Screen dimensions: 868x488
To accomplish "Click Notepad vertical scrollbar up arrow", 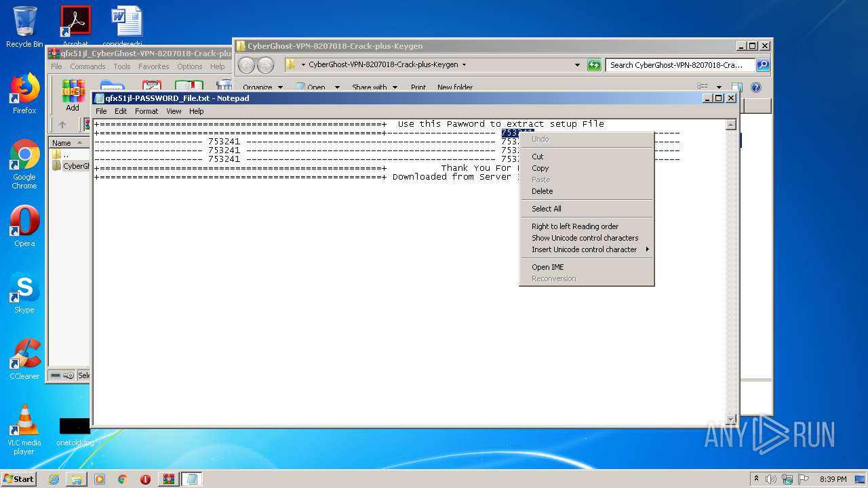I will coord(730,125).
